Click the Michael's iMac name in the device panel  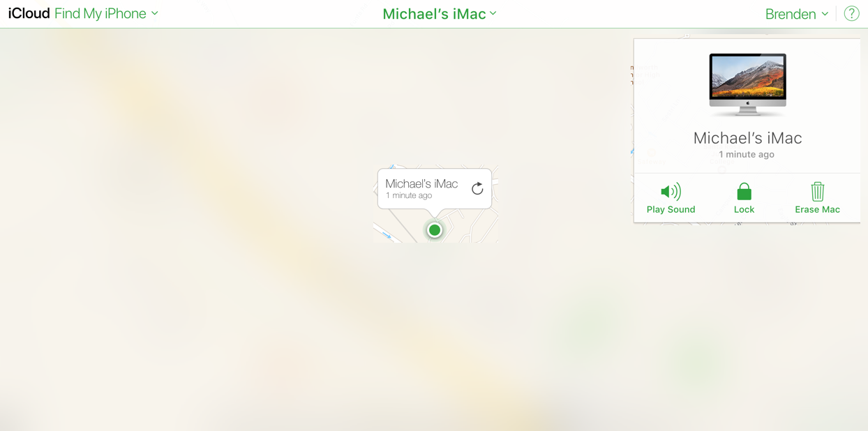[x=747, y=137]
